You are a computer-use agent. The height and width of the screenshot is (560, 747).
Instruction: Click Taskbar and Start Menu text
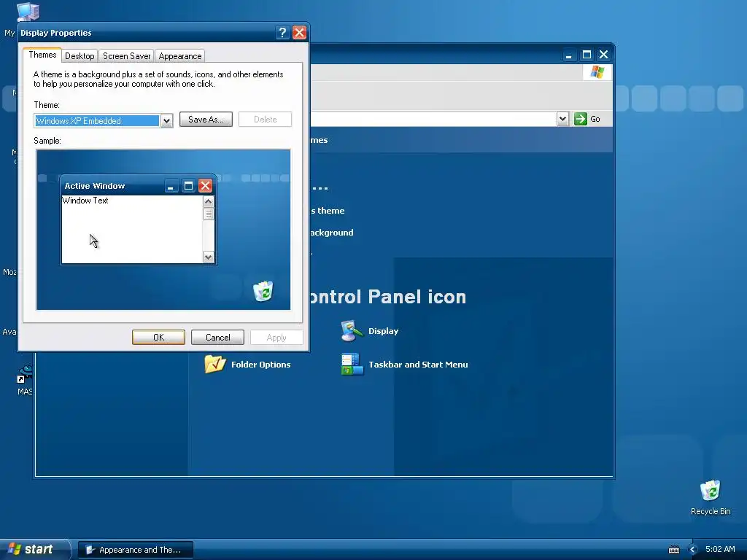pos(418,365)
